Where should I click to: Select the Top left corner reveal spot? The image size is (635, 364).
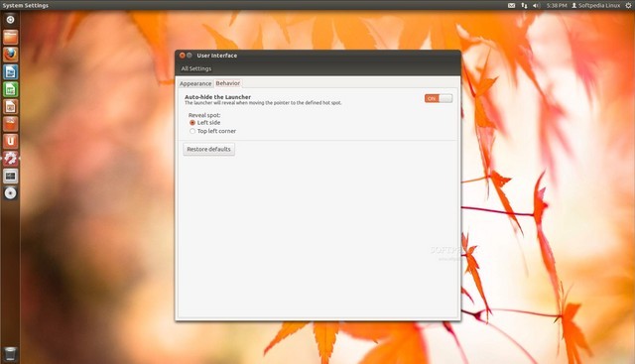(x=212, y=131)
